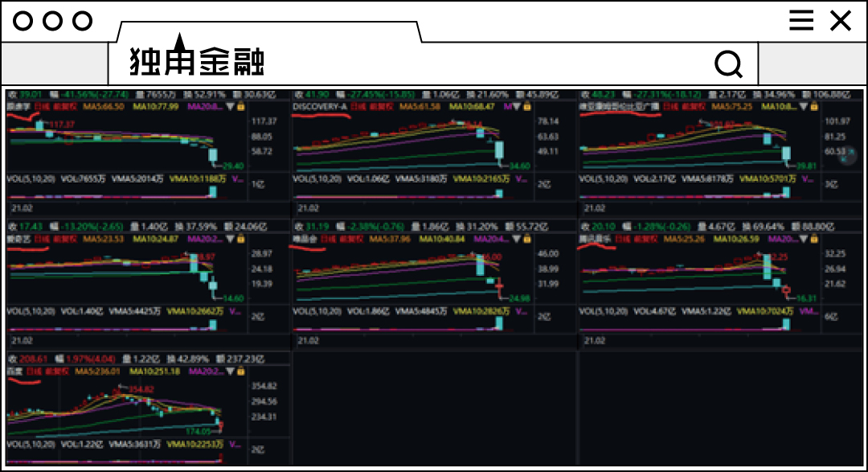Screen dimensions: 868x472
Task: Close the window with the X icon
Action: (841, 20)
